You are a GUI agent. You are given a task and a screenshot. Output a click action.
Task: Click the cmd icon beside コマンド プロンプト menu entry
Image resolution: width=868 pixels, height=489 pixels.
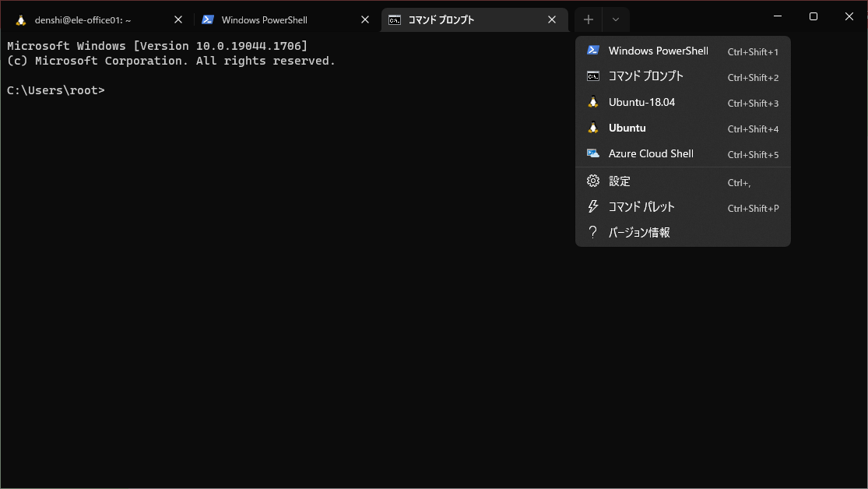(593, 76)
